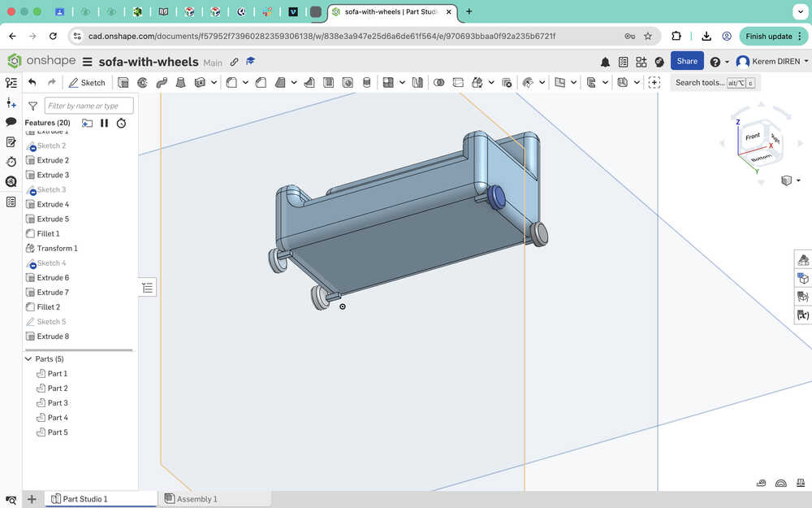This screenshot has height=508, width=812.
Task: Expand the Fillet tool dropdown arrow
Action: point(246,82)
